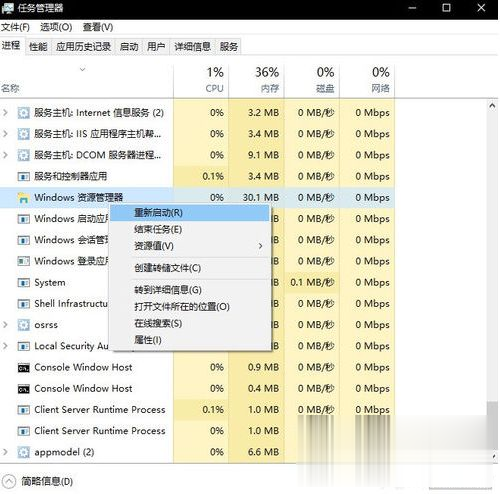Screen dimensions: 500x494
Task: Switch to the 进程 tab
Action: [11, 45]
